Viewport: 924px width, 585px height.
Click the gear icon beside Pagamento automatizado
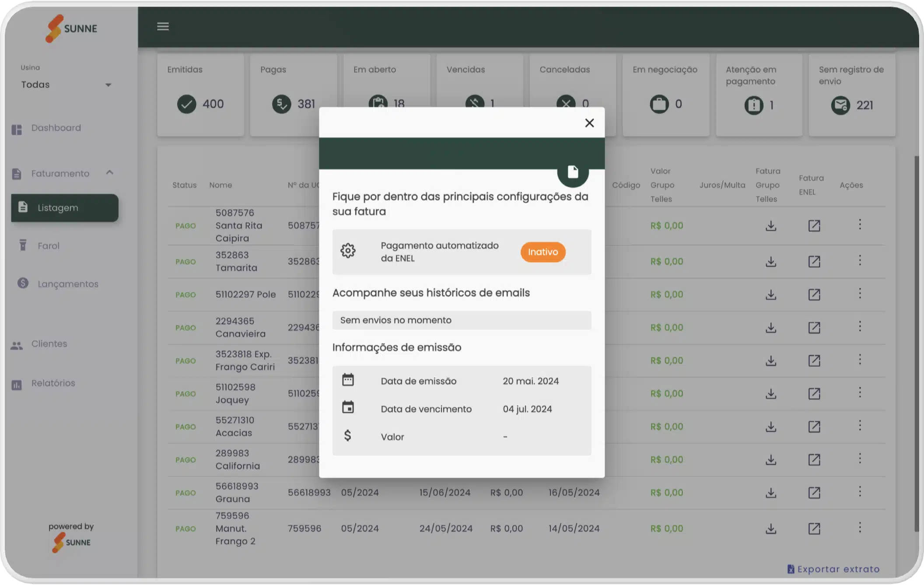tap(348, 251)
